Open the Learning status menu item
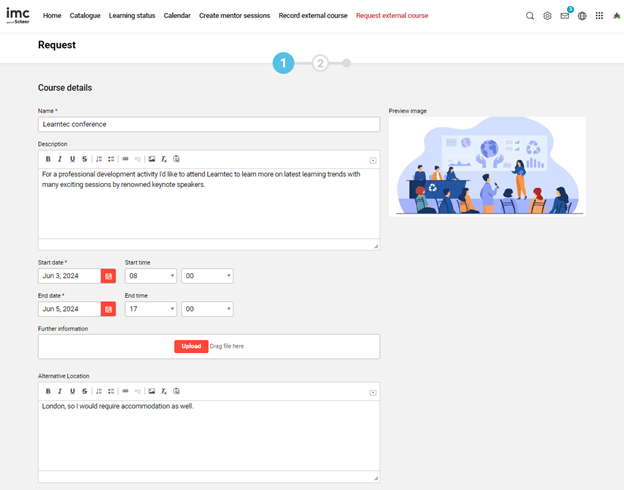Screen dimensions: 624x490 pos(132,16)
